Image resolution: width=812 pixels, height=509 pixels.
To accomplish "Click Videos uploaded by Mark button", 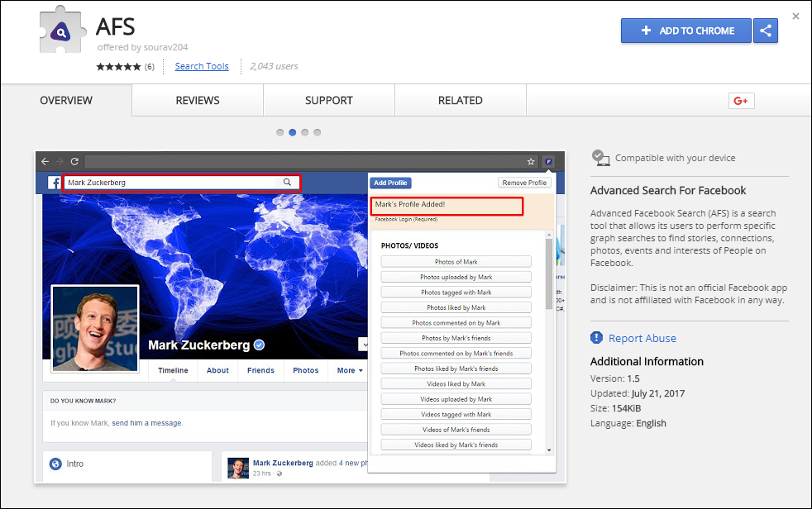I will click(456, 399).
